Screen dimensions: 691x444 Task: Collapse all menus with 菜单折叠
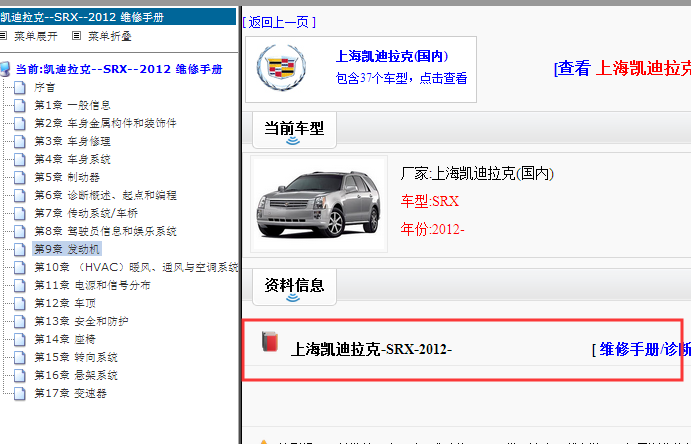click(110, 36)
